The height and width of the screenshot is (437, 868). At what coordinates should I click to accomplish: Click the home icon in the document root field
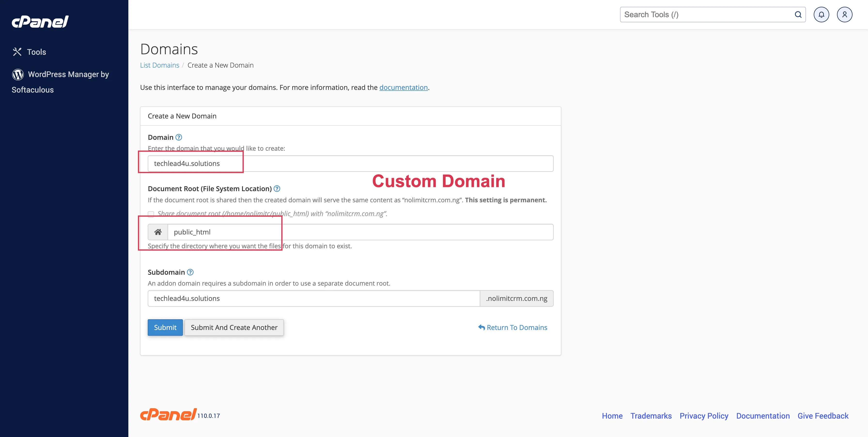click(158, 232)
